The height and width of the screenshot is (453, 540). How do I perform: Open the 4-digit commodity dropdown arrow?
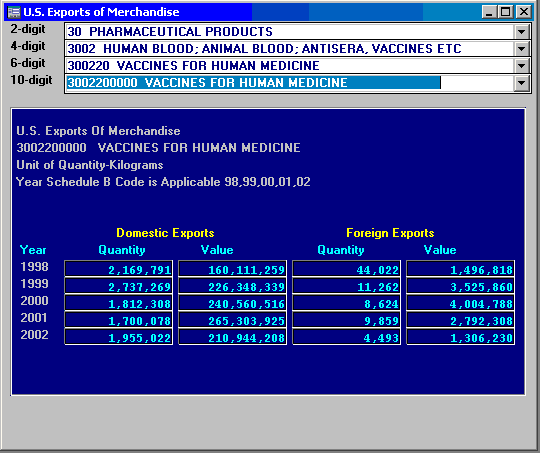[x=521, y=49]
